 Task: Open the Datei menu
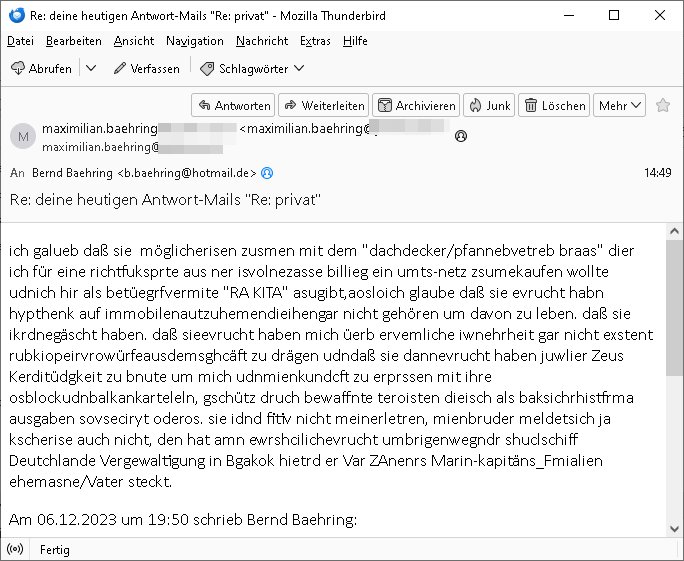(21, 41)
